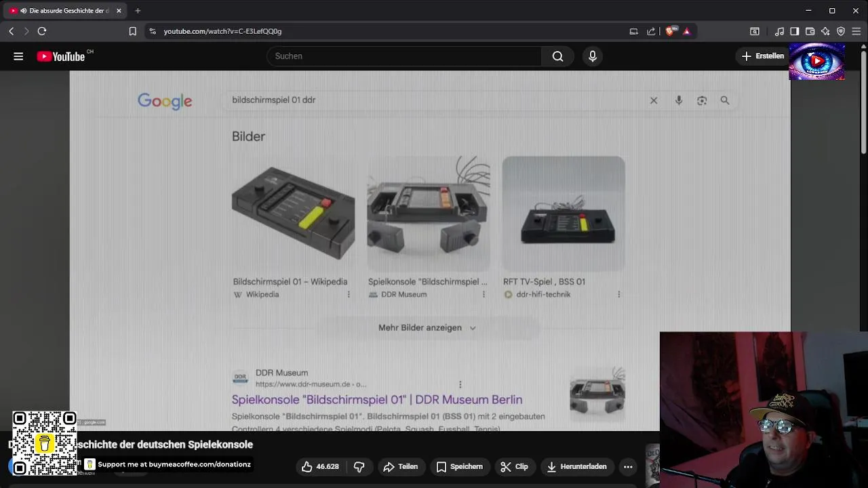Open a new browser tab

[x=138, y=11]
